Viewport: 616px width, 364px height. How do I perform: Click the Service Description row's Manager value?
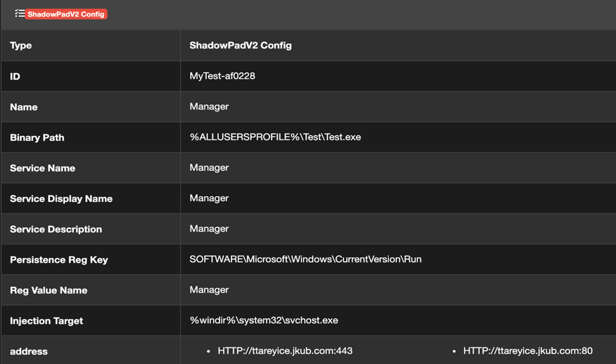(x=209, y=229)
